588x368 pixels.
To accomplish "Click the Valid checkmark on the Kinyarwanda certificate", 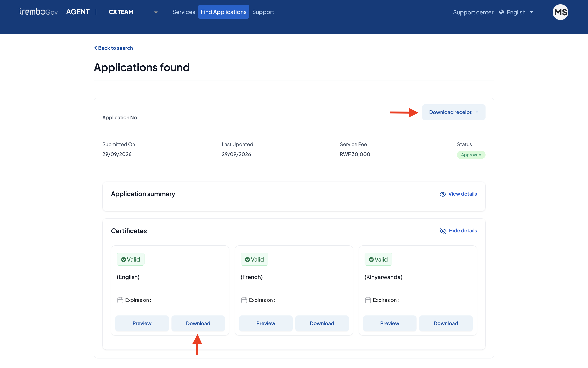I will point(371,259).
